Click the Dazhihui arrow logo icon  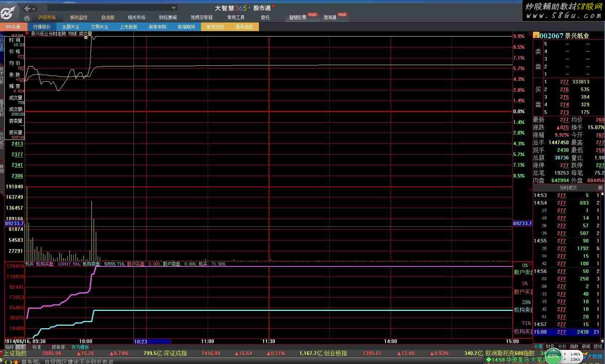coord(8,13)
